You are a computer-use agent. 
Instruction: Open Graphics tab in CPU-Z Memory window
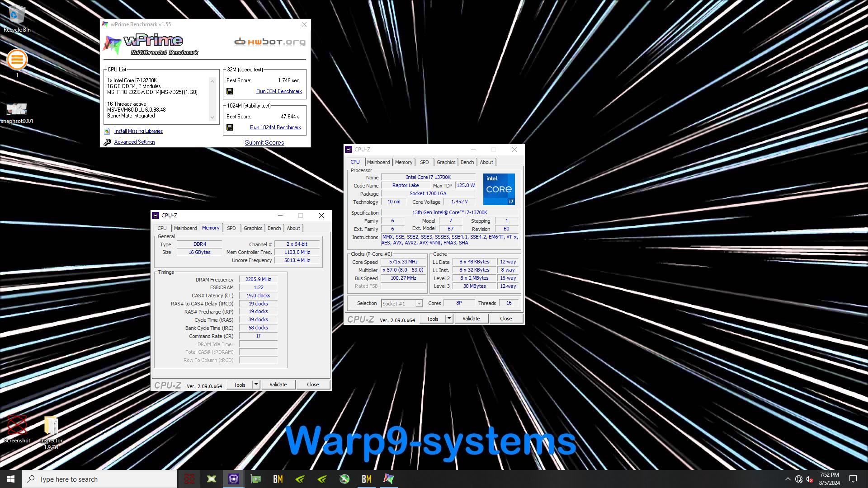coord(253,228)
